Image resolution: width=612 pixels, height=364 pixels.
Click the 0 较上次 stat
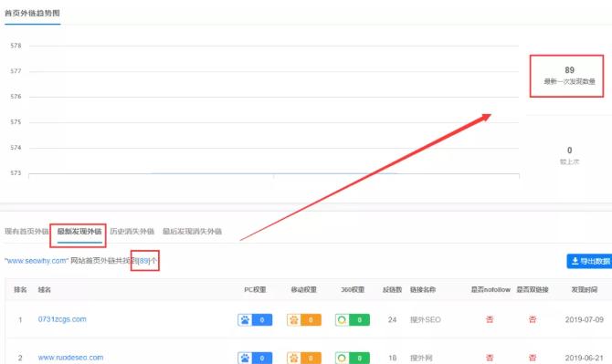[569, 155]
